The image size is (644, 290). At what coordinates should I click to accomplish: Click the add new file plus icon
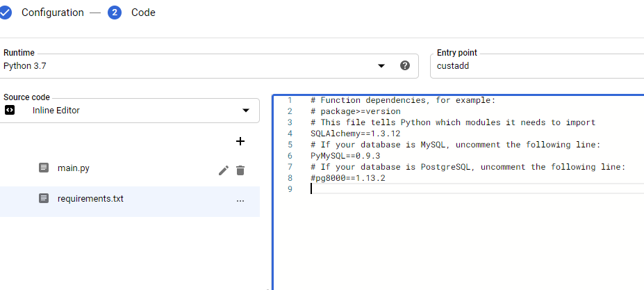pos(240,141)
